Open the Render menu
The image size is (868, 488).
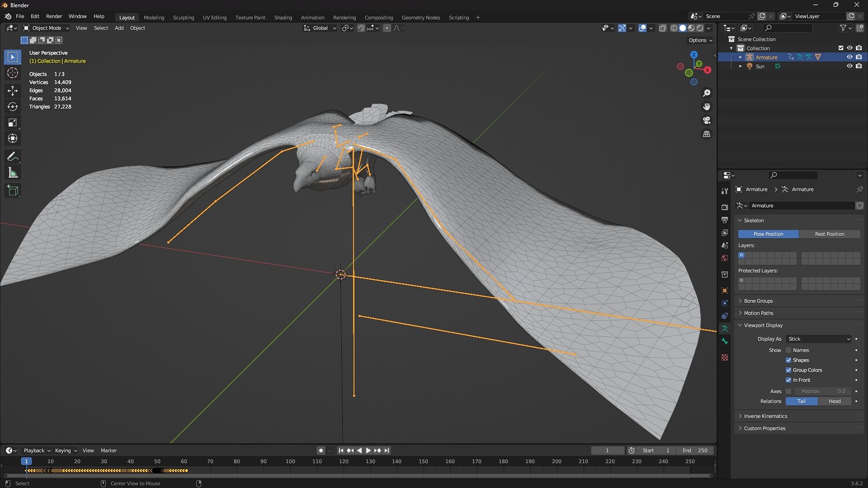tap(54, 16)
